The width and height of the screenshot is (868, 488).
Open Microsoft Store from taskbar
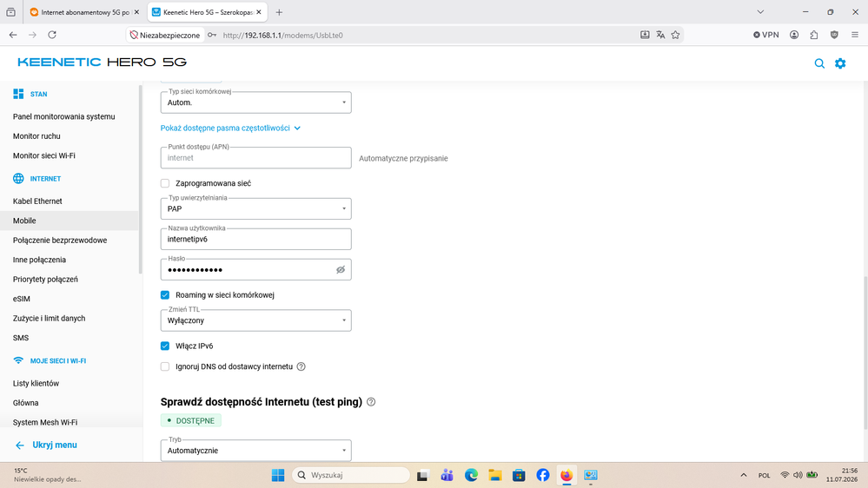tap(519, 475)
